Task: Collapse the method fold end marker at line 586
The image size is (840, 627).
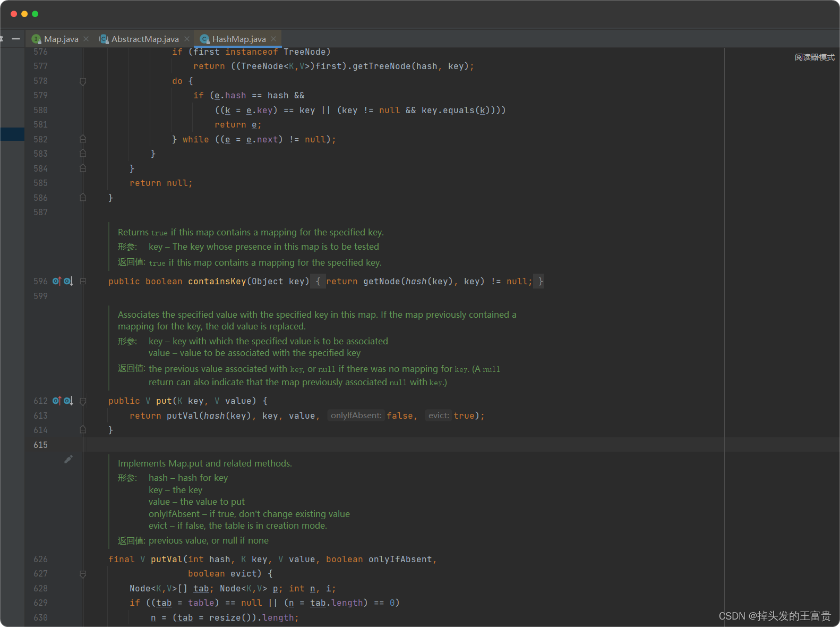Action: click(83, 198)
